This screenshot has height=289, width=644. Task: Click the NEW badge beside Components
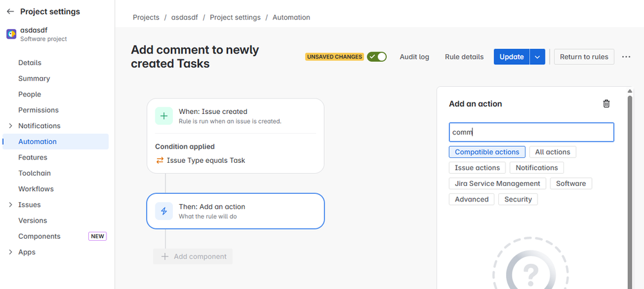click(x=97, y=236)
